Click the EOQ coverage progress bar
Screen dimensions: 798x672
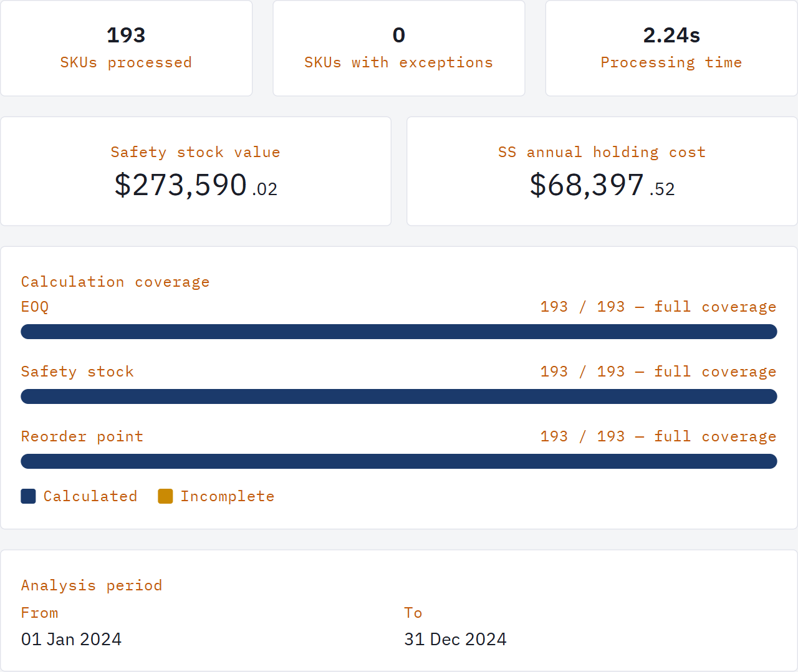(x=399, y=332)
